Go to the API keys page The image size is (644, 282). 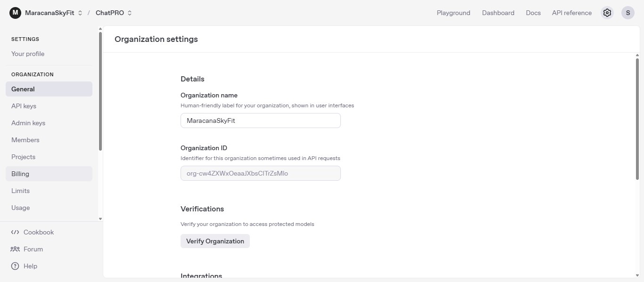49,106
